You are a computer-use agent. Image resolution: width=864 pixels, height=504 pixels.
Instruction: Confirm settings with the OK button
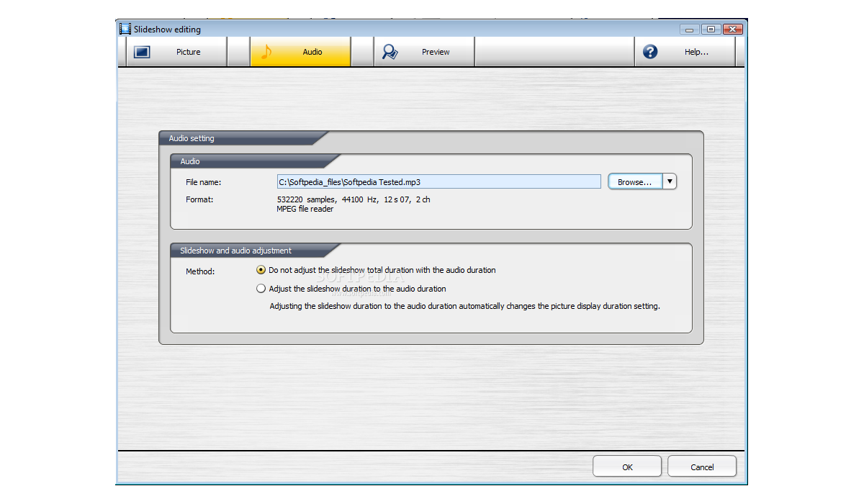(627, 467)
